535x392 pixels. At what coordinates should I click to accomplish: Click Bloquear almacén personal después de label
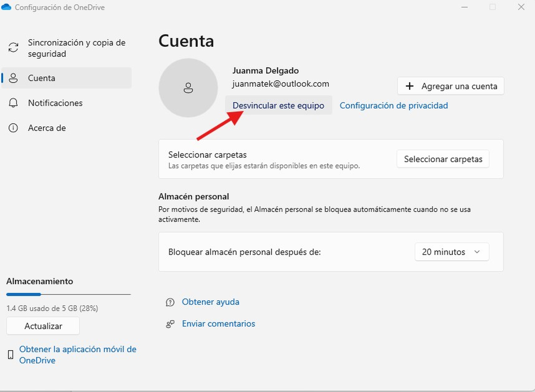[x=245, y=252]
